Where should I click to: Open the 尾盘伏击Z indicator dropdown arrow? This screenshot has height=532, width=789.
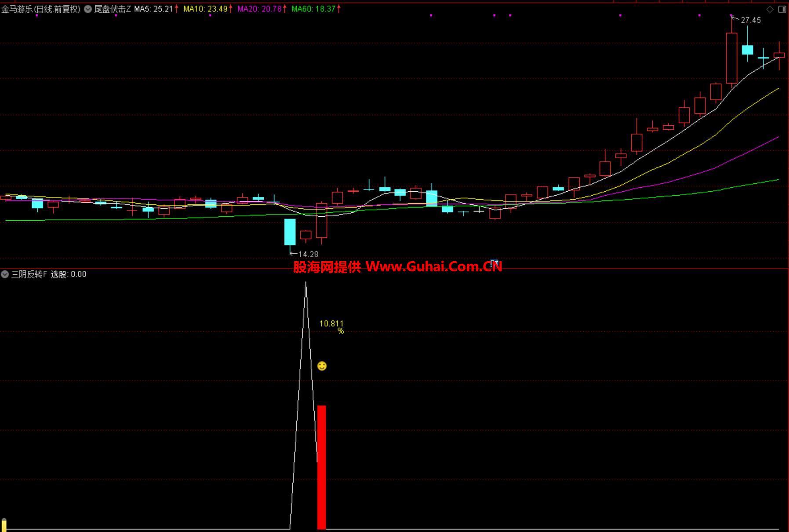[x=88, y=9]
